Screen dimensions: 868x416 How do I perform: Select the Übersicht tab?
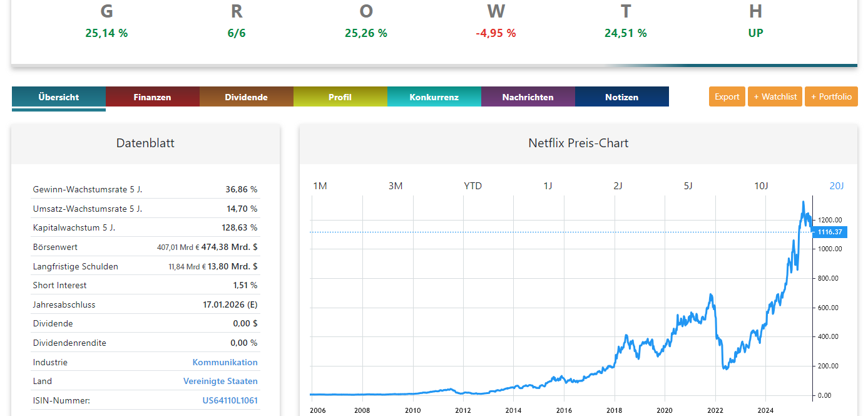[58, 97]
